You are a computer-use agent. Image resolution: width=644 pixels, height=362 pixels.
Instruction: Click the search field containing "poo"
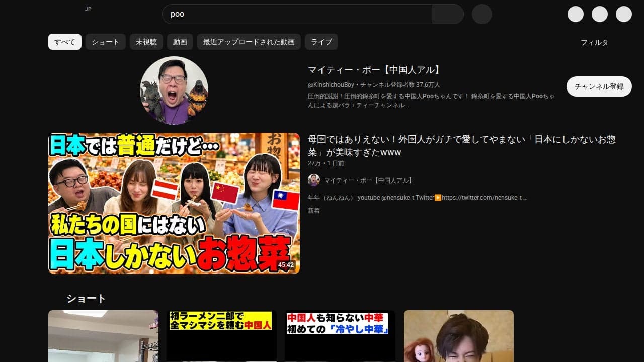(297, 14)
